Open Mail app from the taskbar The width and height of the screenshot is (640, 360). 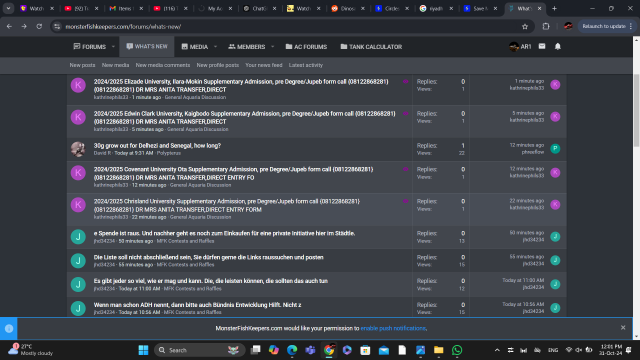coord(384,350)
